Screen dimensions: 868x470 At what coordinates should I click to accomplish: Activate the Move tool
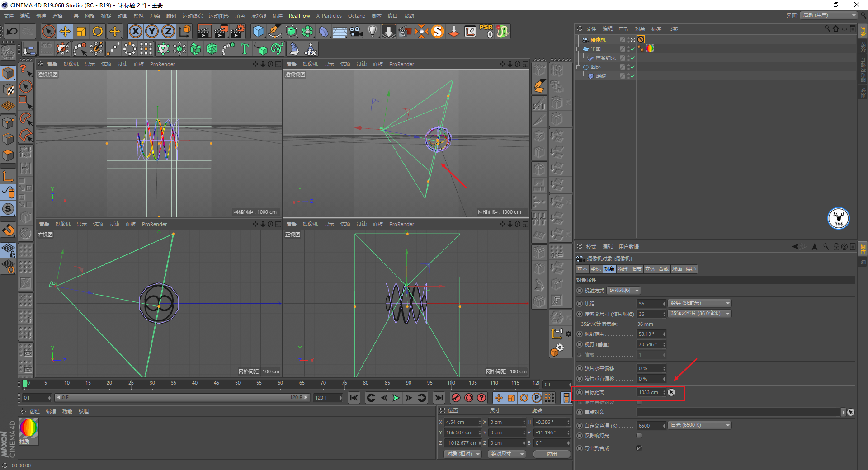(65, 32)
